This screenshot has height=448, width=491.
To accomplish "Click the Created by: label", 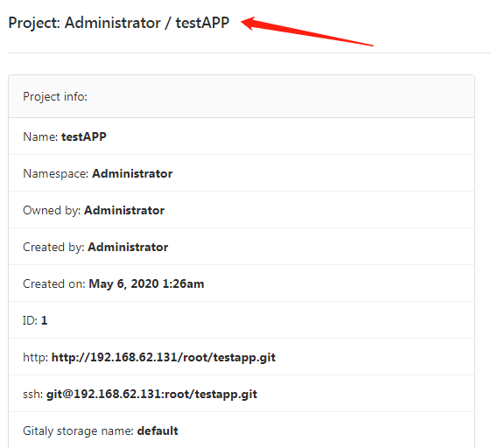I will click(x=53, y=247).
